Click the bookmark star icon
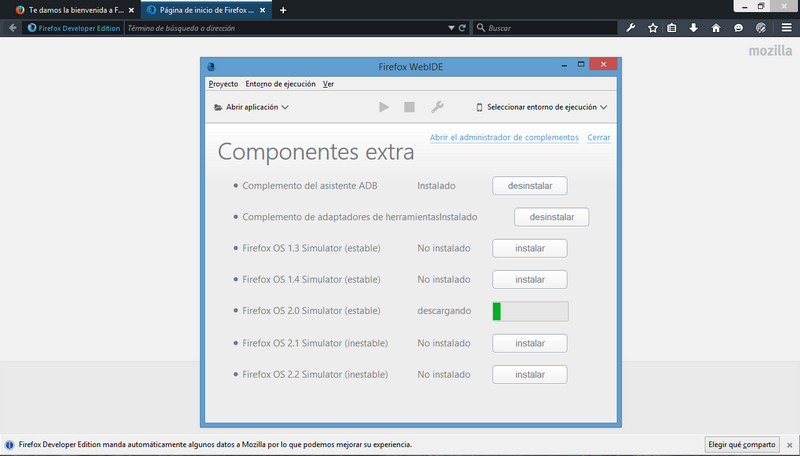The image size is (800, 456). pyautogui.click(x=653, y=28)
